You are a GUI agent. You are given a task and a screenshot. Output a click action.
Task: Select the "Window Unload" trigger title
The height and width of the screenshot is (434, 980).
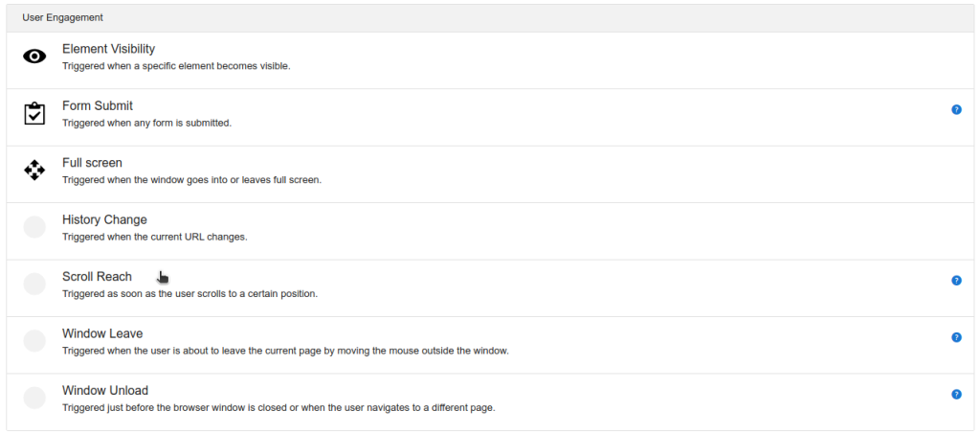[x=105, y=390]
